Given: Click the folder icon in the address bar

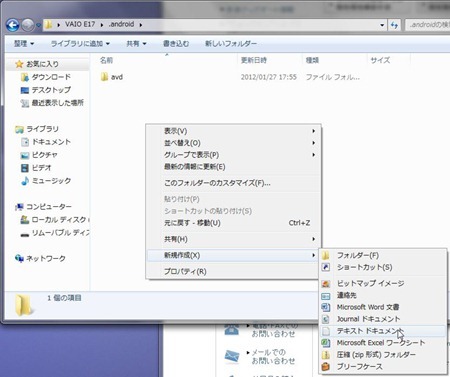Looking at the screenshot, I should coord(49,24).
